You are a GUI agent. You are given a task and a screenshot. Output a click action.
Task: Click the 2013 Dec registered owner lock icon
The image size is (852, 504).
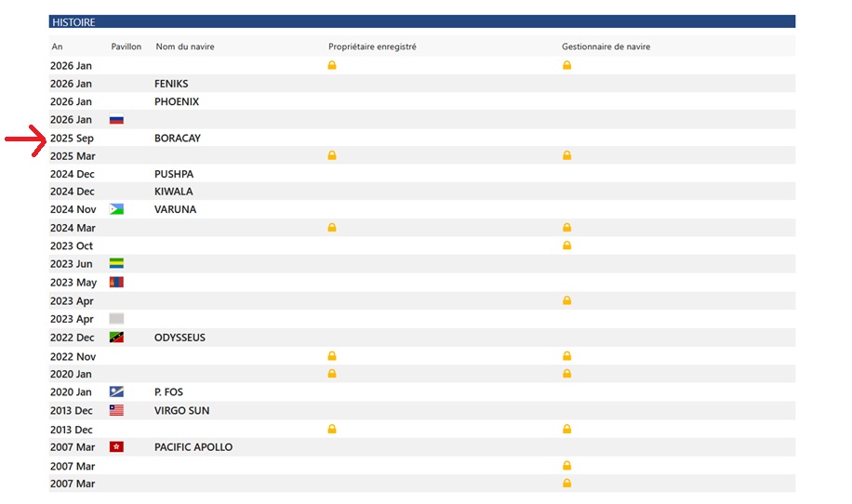(332, 430)
